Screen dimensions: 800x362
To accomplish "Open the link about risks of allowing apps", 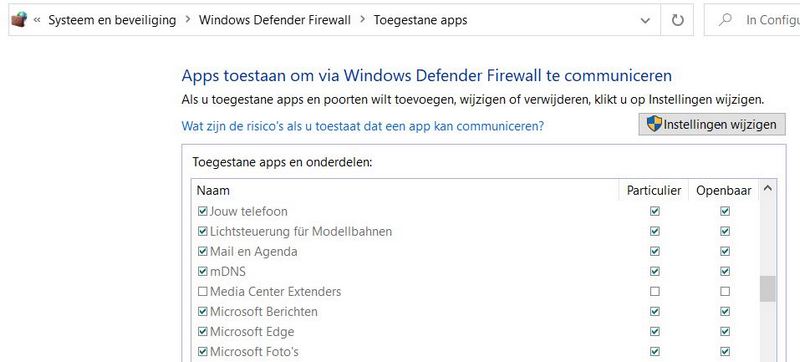I will tap(363, 125).
